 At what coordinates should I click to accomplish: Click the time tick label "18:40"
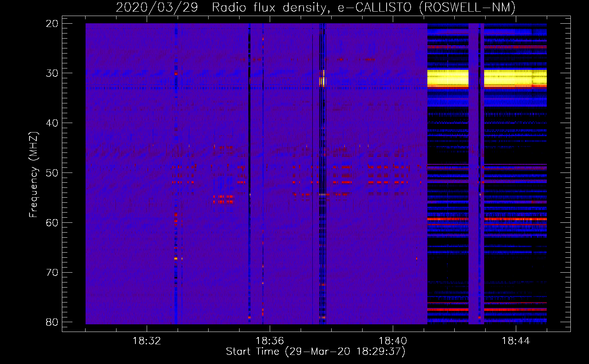point(393,341)
